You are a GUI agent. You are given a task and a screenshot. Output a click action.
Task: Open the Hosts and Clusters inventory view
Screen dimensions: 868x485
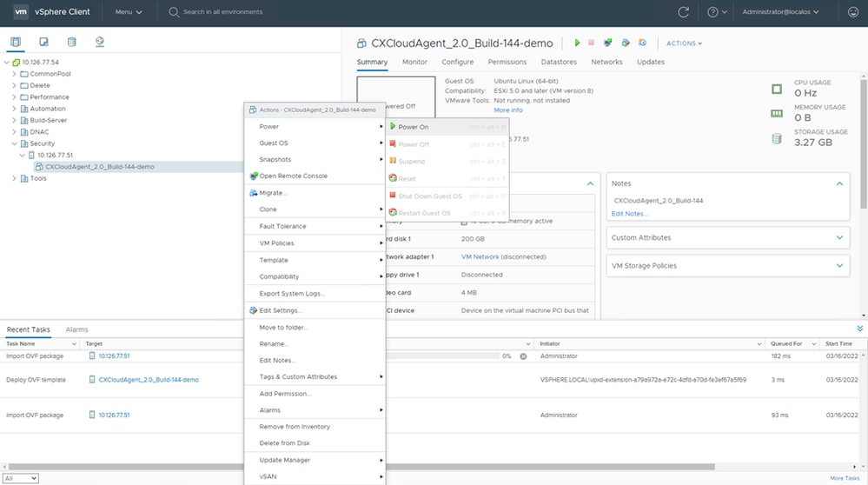coord(16,42)
